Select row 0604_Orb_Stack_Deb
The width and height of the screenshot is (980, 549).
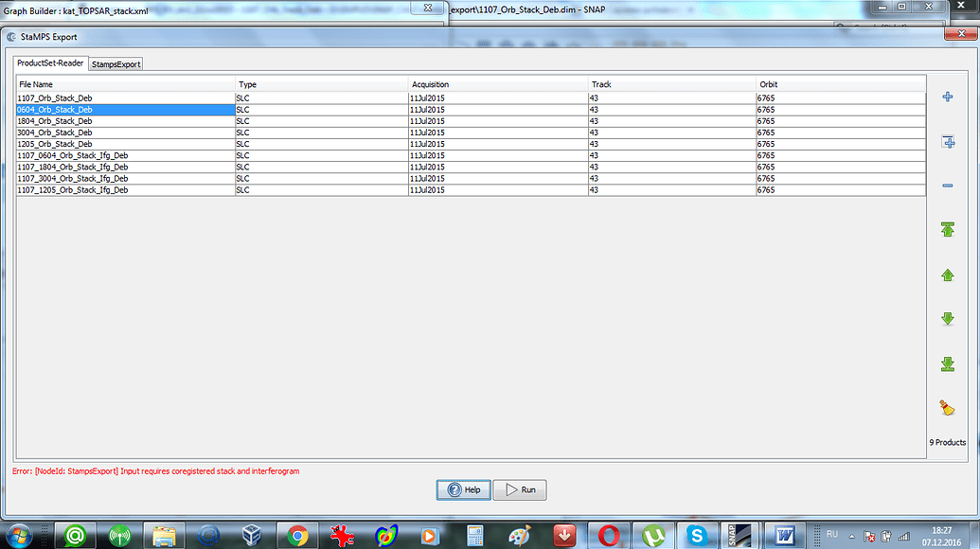pyautogui.click(x=471, y=109)
